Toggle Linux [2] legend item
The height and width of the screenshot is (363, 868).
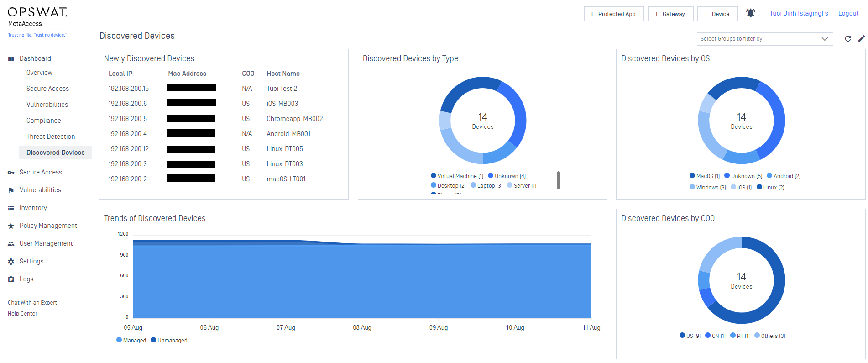coord(770,187)
